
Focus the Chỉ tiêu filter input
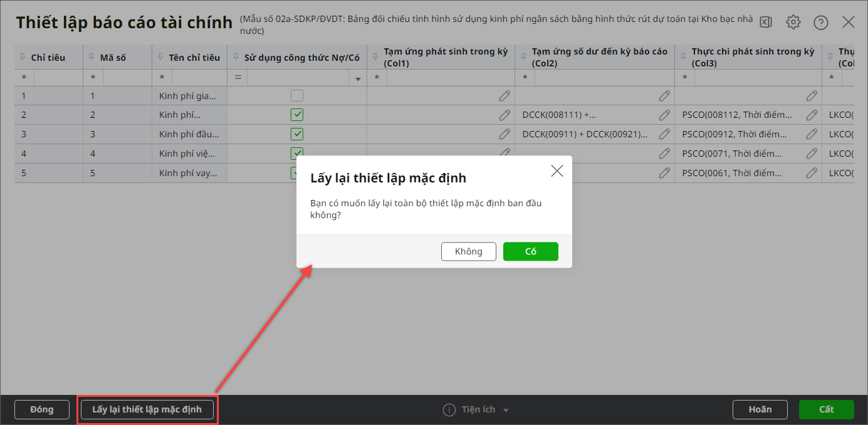58,78
